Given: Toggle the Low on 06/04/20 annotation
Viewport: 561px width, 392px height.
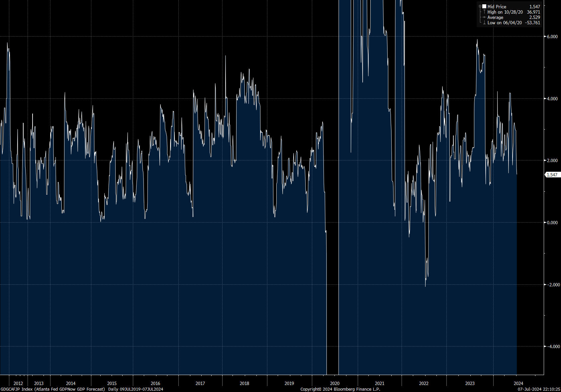Looking at the screenshot, I should click(504, 23).
